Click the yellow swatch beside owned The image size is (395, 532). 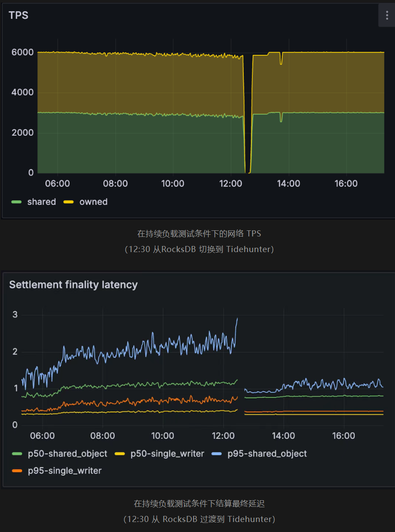[69, 202]
